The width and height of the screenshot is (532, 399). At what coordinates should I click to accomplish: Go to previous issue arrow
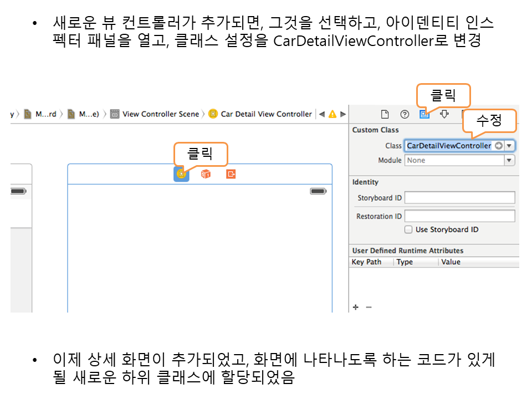tap(322, 114)
